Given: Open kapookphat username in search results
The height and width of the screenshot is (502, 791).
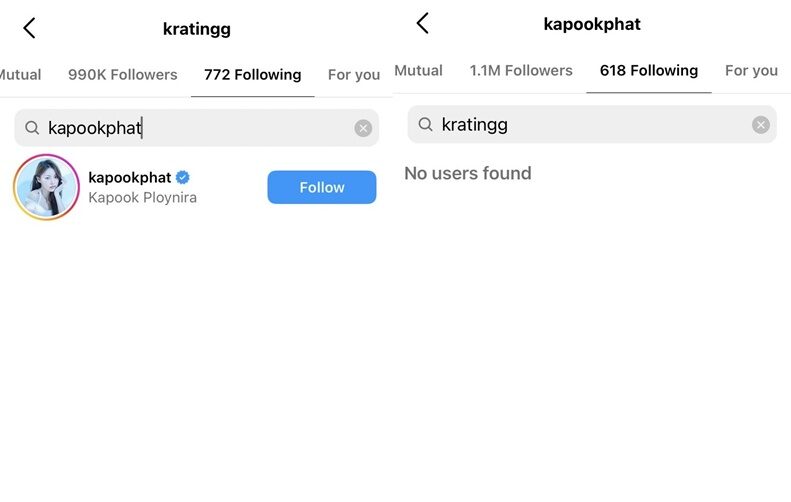Looking at the screenshot, I should pos(130,177).
